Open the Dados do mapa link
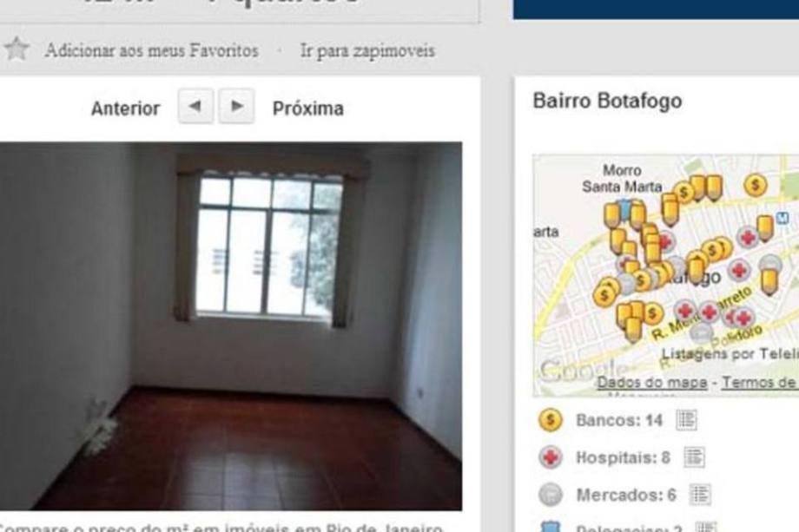Screen dimensions: 799x532 click(651, 383)
